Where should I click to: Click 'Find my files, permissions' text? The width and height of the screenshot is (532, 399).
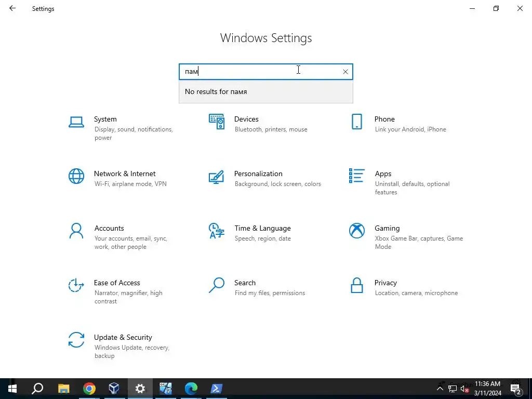pos(270,293)
